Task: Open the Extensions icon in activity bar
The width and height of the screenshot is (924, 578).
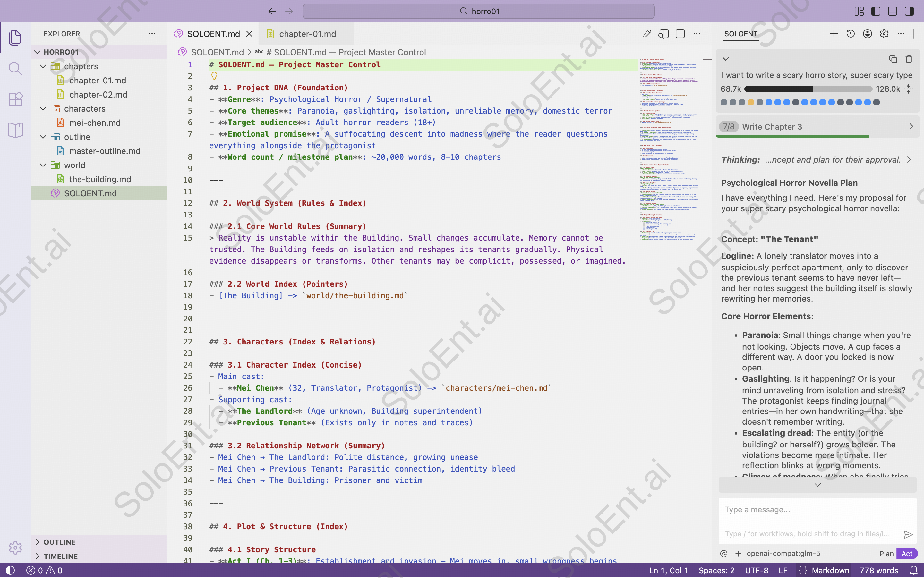Action: point(15,99)
